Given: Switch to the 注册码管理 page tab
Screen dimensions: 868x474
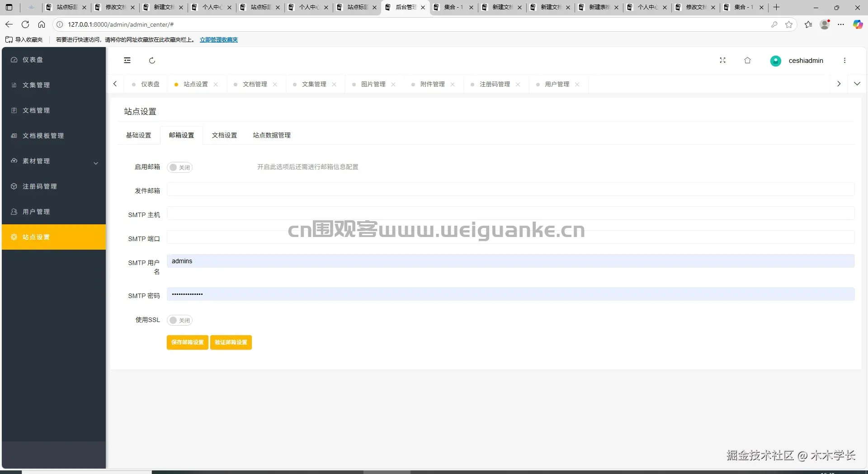Looking at the screenshot, I should [x=495, y=84].
